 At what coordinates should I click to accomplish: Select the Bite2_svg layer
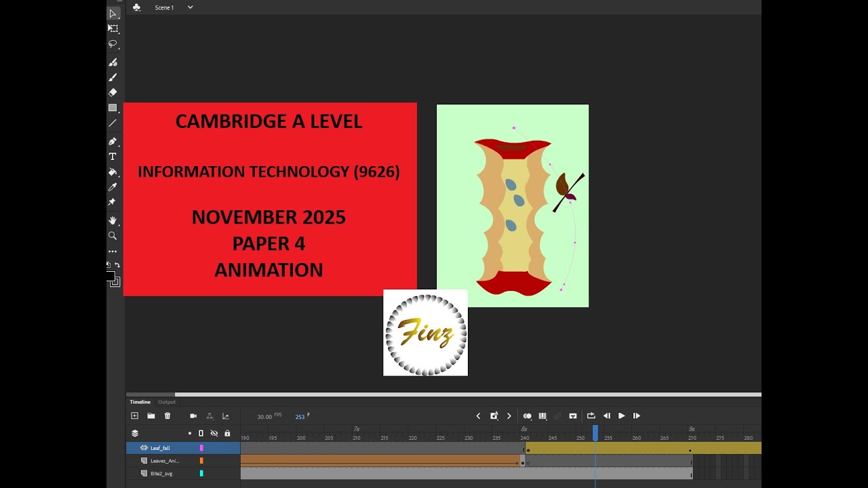pyautogui.click(x=183, y=474)
